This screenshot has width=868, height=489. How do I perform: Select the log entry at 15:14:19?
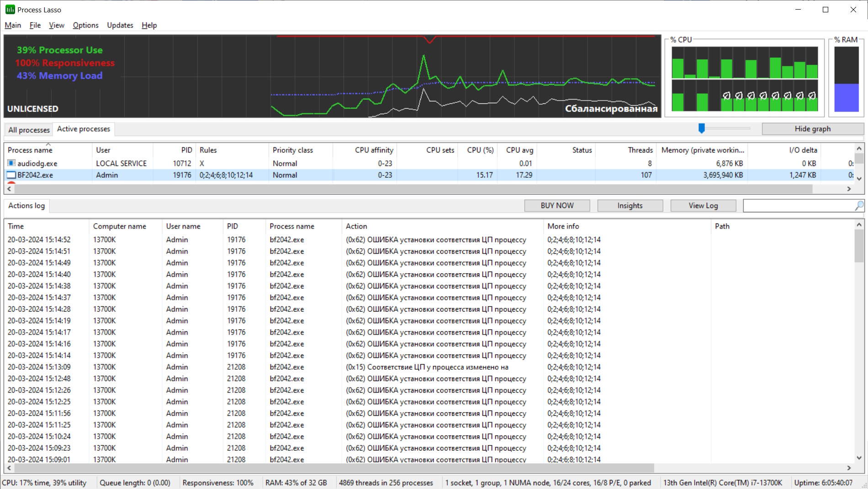click(429, 321)
